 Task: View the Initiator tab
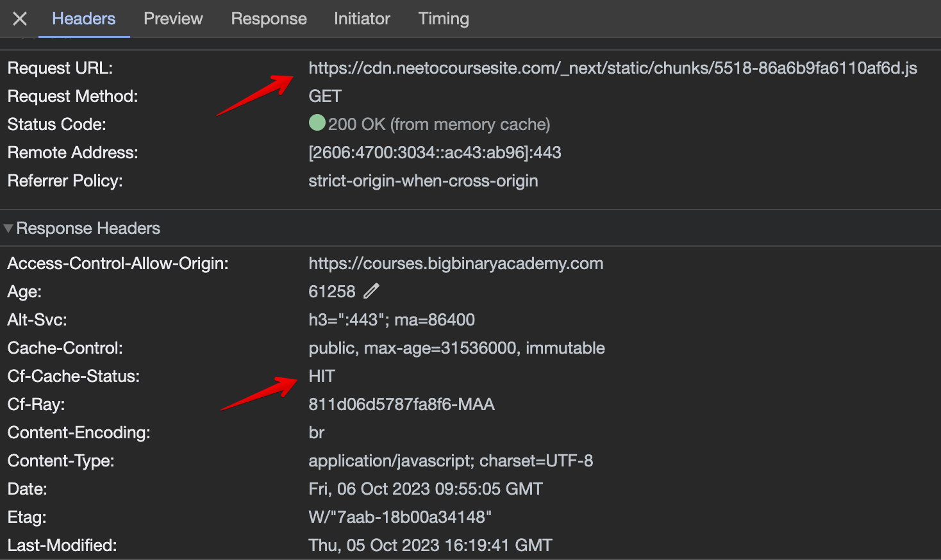362,19
